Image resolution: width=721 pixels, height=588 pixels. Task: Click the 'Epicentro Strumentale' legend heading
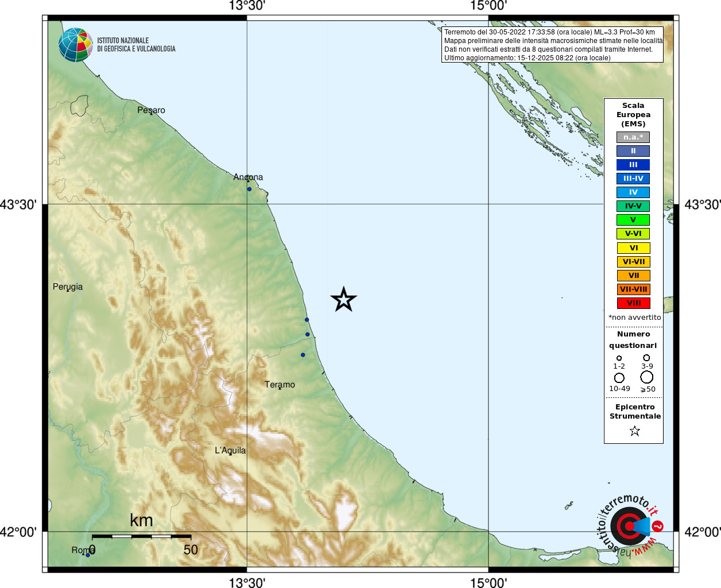pyautogui.click(x=635, y=412)
